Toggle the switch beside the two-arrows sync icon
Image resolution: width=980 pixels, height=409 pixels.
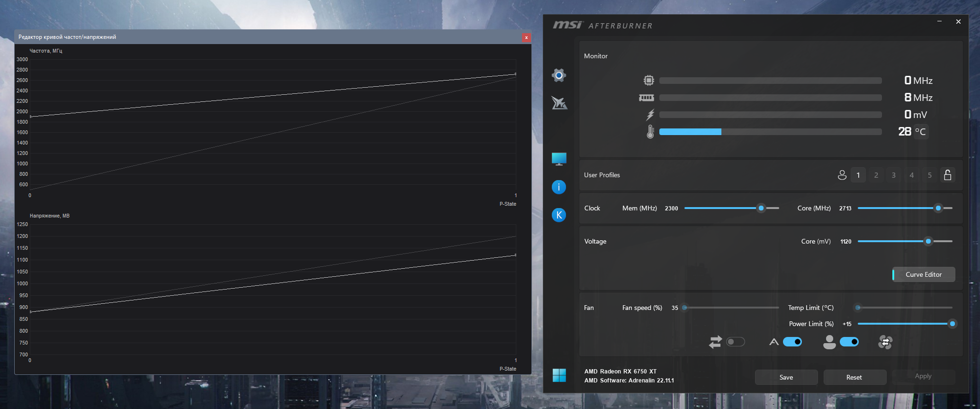tap(736, 342)
